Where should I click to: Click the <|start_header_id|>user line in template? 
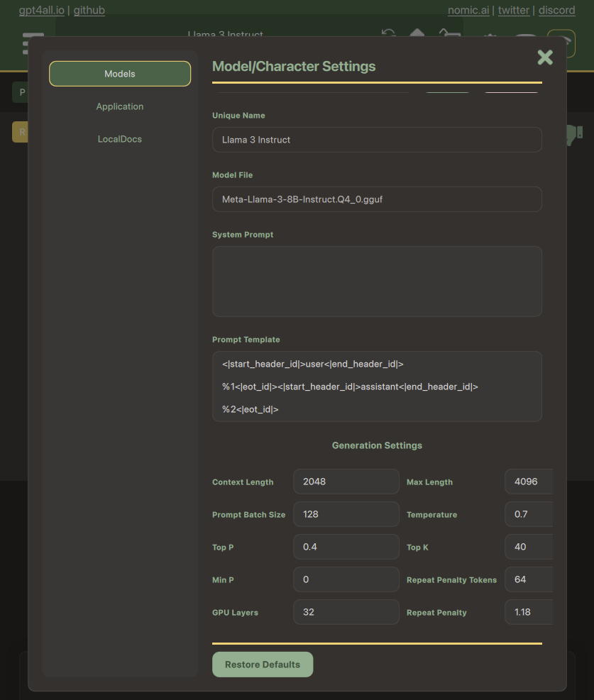click(x=313, y=364)
